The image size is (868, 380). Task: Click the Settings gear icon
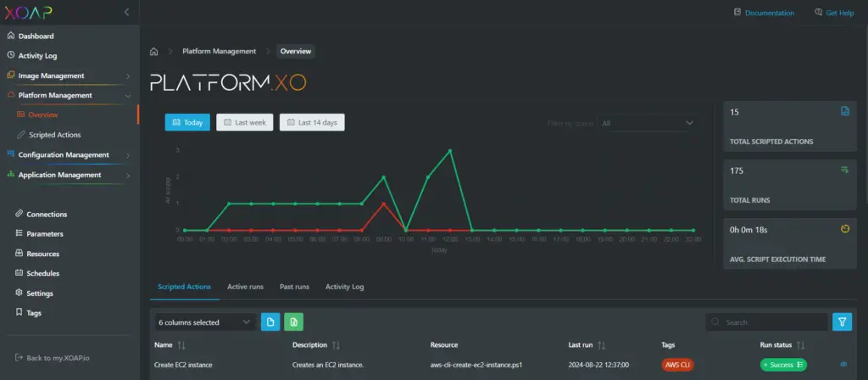[x=19, y=293]
